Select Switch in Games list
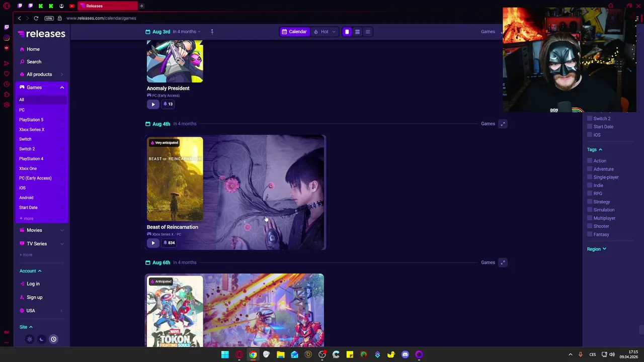The image size is (644, 362). [25, 139]
